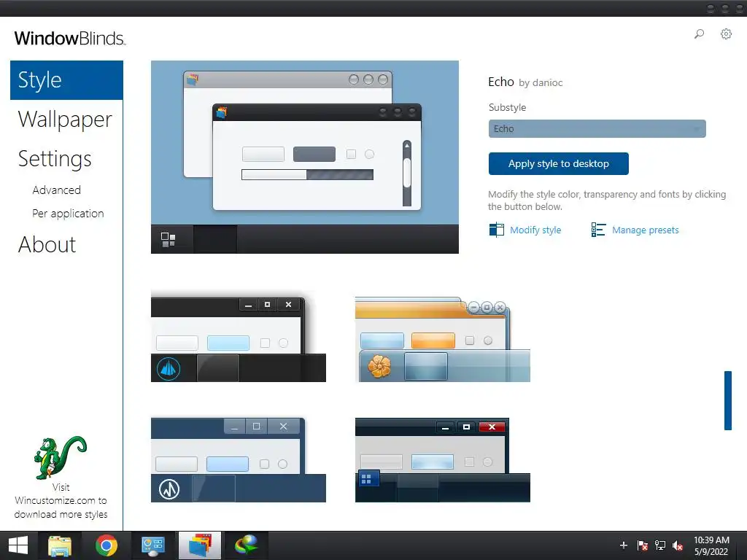
Task: Click the WindowBlinds taskbar icon
Action: coord(200,545)
